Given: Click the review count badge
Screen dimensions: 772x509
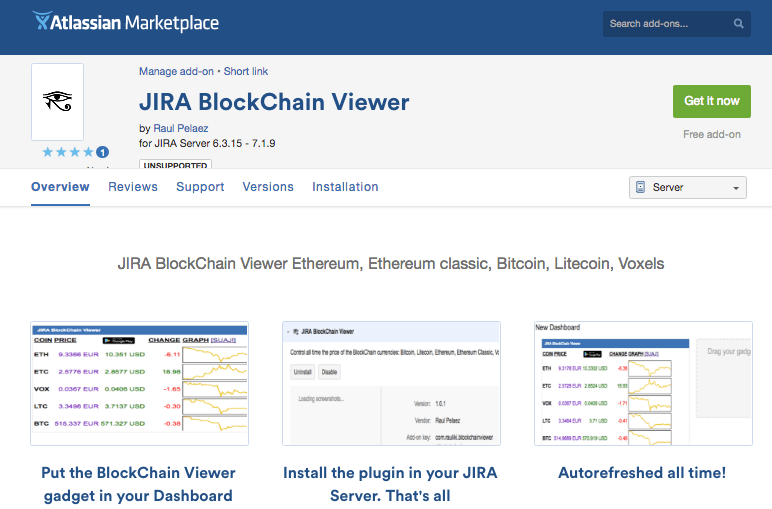Looking at the screenshot, I should pyautogui.click(x=103, y=153).
